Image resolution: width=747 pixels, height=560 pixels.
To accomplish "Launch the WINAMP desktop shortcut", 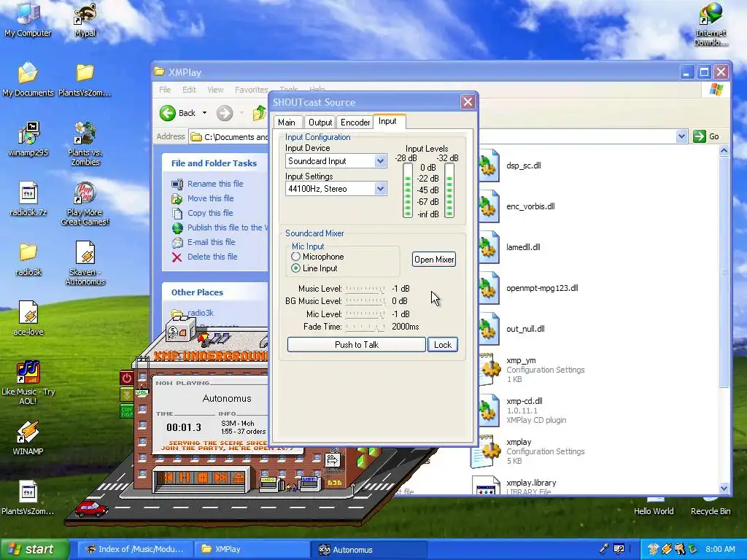I will (28, 437).
